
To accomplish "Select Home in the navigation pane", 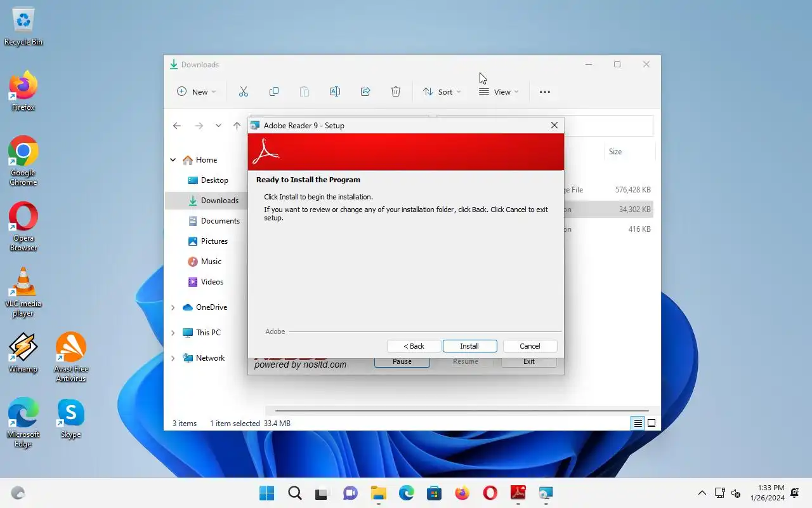I will tap(200, 160).
